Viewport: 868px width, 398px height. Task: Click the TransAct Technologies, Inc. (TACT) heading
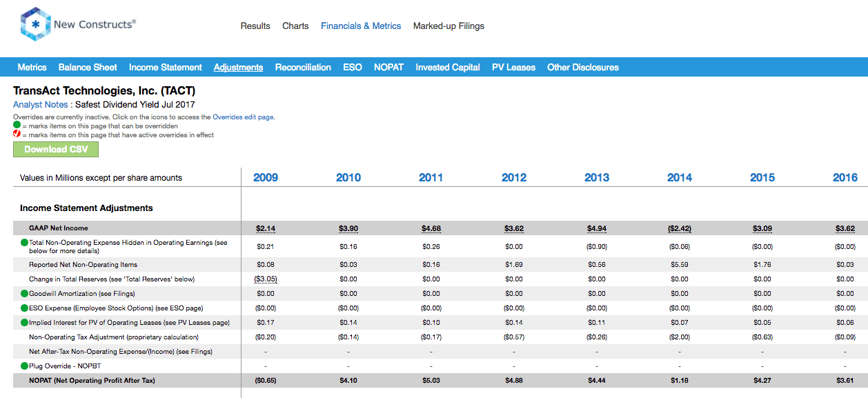[104, 90]
